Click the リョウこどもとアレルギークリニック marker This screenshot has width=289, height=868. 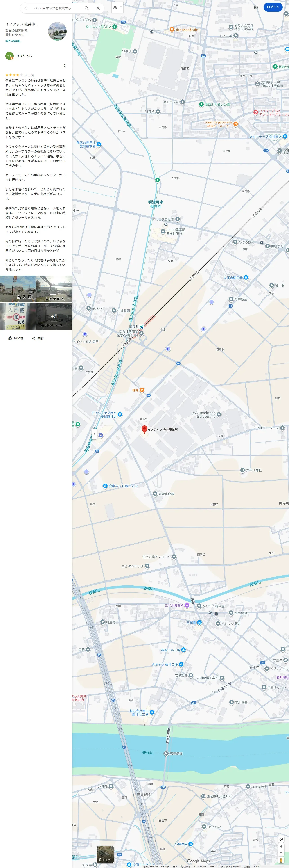tap(256, 112)
